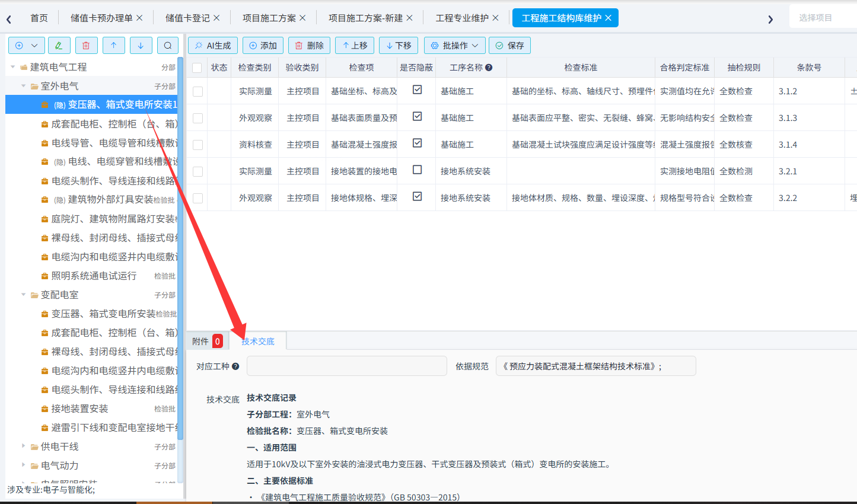Open the 批操作 dropdown menu

pos(455,46)
